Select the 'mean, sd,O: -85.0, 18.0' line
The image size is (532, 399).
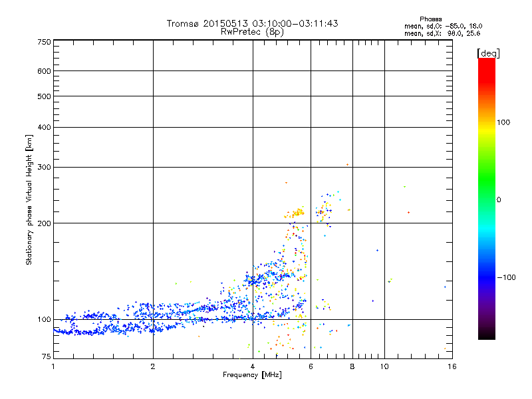tap(443, 26)
